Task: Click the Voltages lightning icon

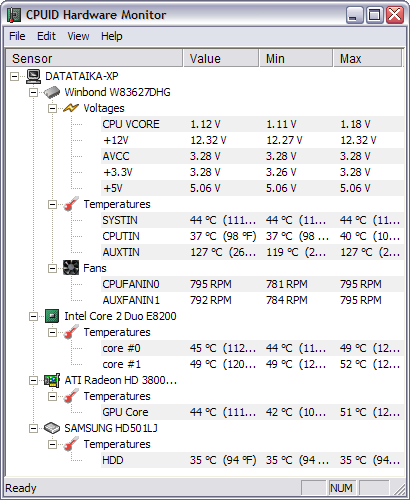Action: point(71,108)
